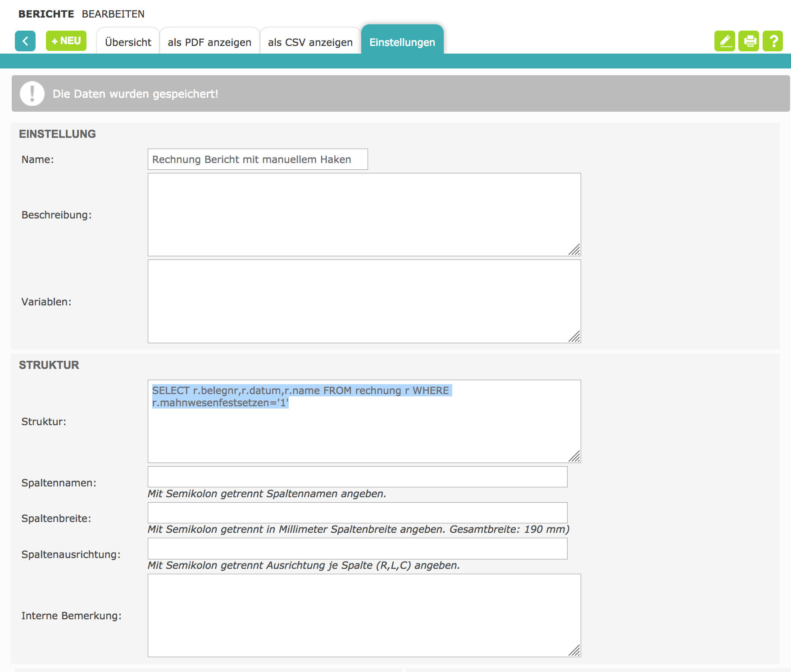Click the Struktur textarea resize handle
The image size is (791, 672).
[x=574, y=456]
